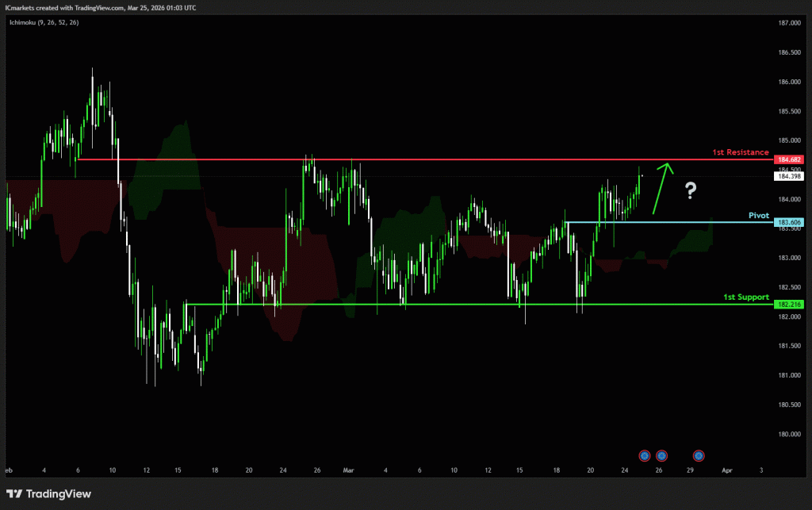Image resolution: width=812 pixels, height=510 pixels.
Task: Click the TradingView logo at bottom left
Action: tap(49, 494)
